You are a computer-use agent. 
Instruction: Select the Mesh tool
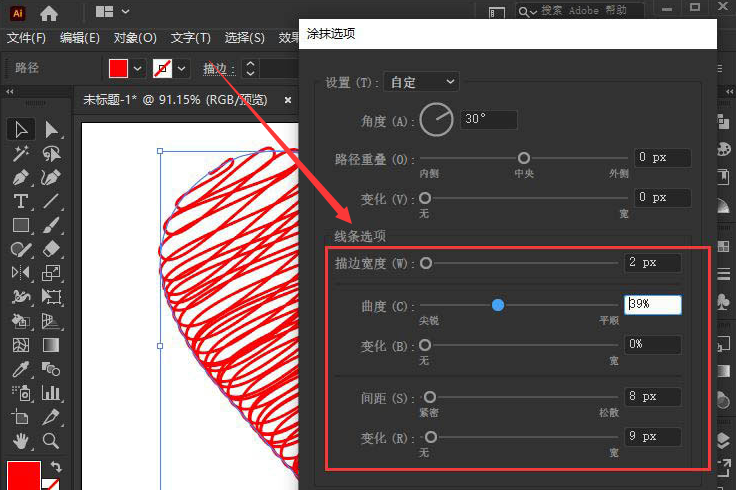coord(21,345)
